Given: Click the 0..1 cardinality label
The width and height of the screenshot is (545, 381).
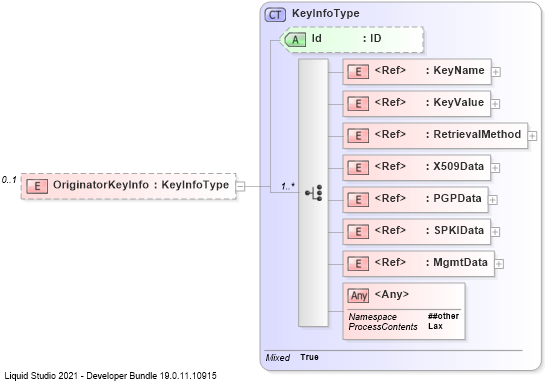Looking at the screenshot, I should pyautogui.click(x=9, y=180).
